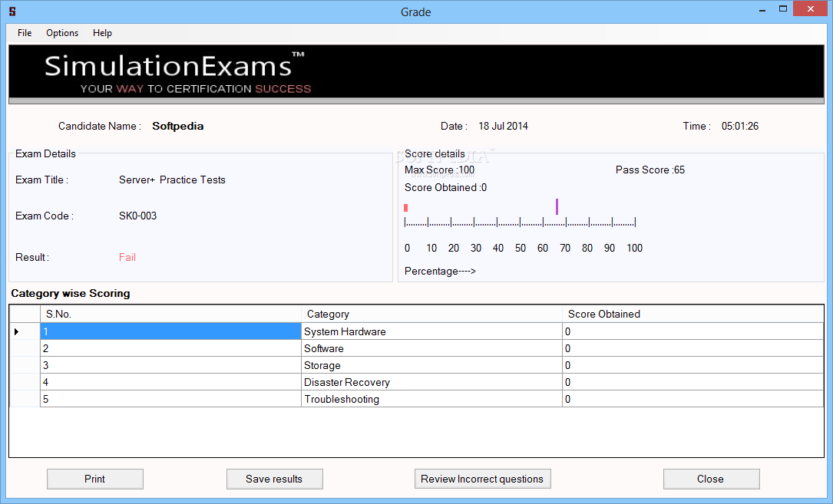Viewport: 833px width, 504px height.
Task: Click the Pass Score :65 label
Action: point(650,170)
